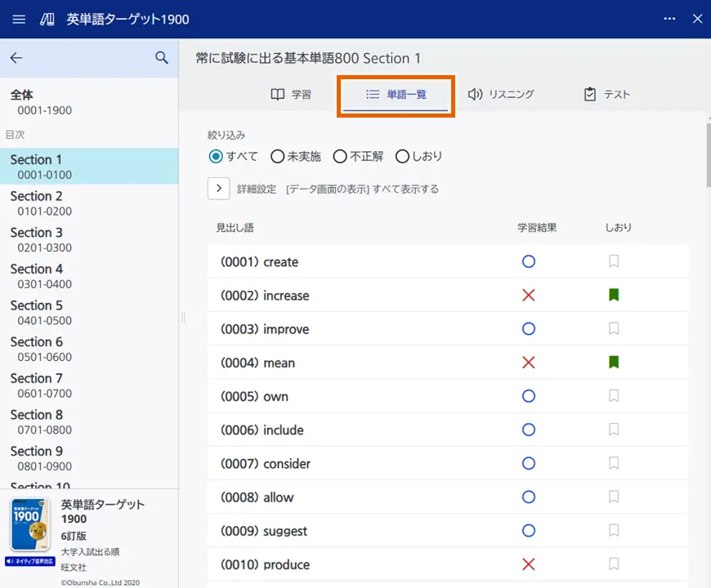Click the bookshelf library icon

47,19
